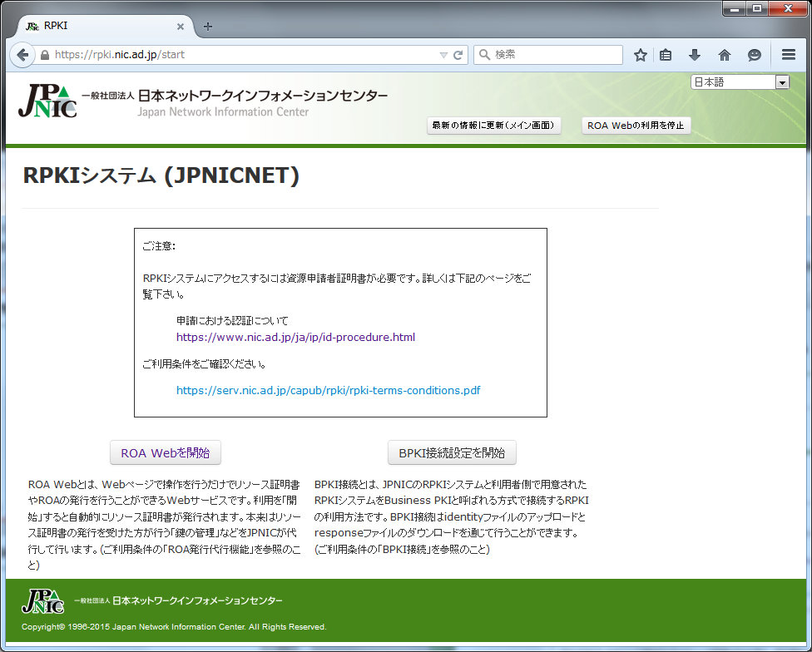Click the smiley chat icon in the toolbar

pos(755,55)
